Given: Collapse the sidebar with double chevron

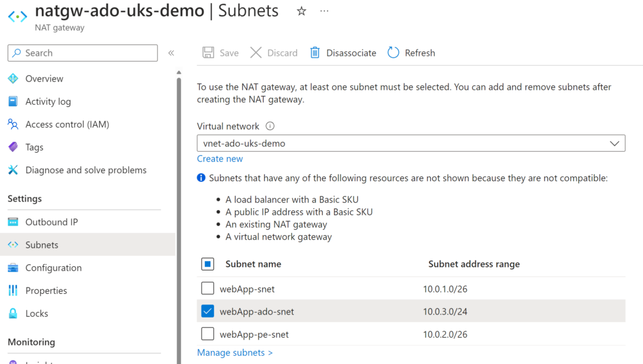Looking at the screenshot, I should [x=171, y=53].
